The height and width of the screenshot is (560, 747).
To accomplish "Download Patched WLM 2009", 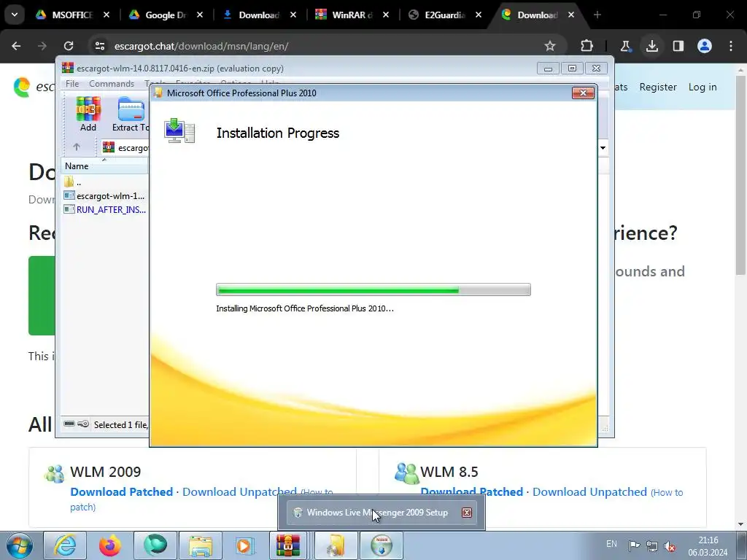I will [x=122, y=492].
